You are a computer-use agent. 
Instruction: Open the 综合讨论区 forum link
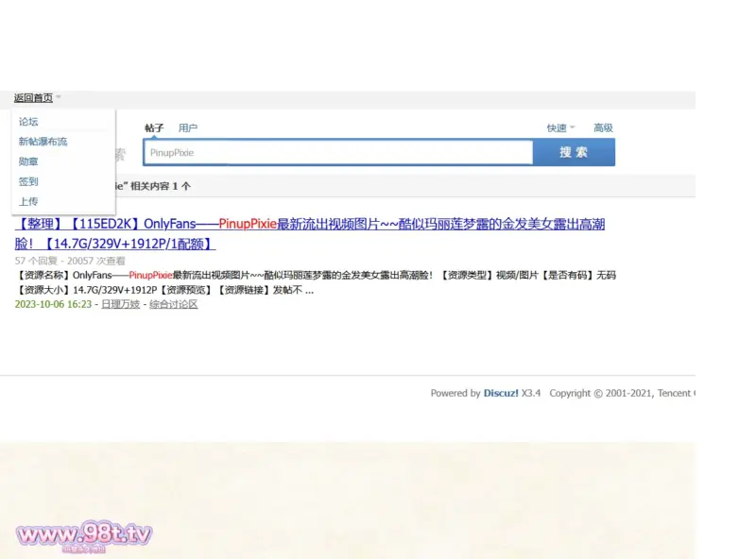pos(174,305)
